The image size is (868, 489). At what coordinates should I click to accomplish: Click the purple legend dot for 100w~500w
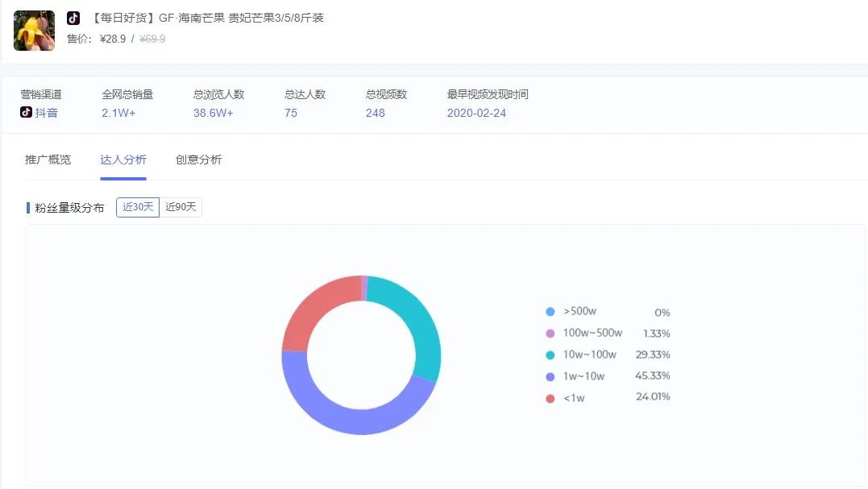coord(550,333)
